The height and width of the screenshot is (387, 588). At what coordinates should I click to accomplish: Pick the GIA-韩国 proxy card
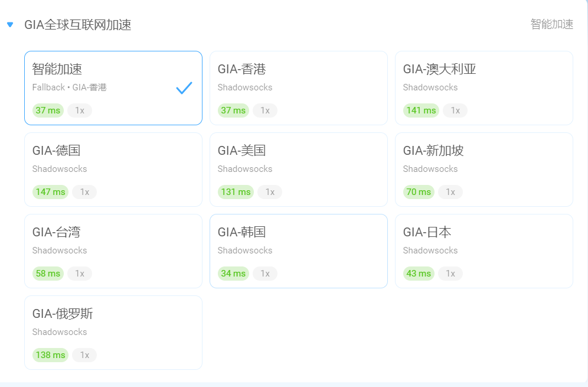[x=299, y=251]
